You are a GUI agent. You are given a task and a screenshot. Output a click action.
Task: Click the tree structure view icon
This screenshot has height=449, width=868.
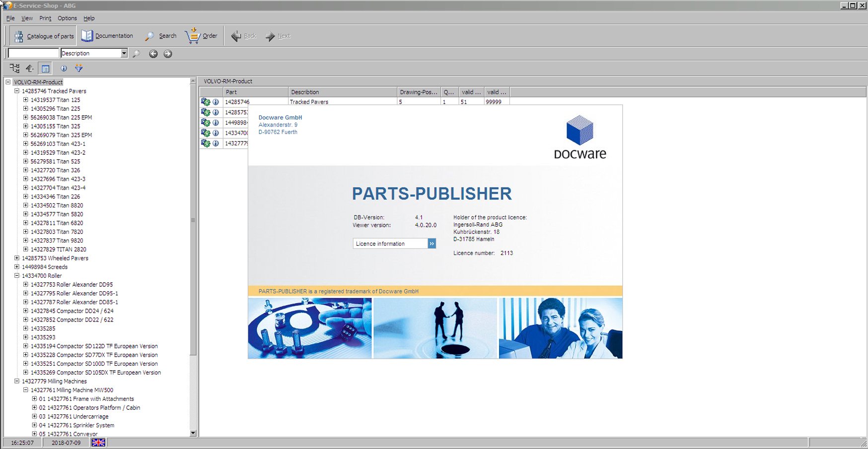pyautogui.click(x=14, y=68)
